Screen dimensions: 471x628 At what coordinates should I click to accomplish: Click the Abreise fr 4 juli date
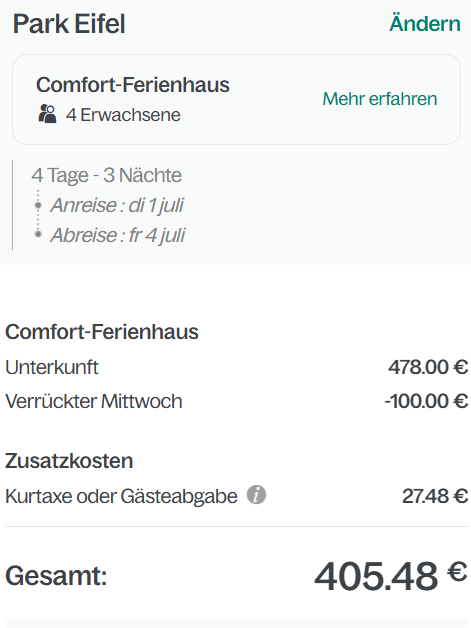point(118,235)
